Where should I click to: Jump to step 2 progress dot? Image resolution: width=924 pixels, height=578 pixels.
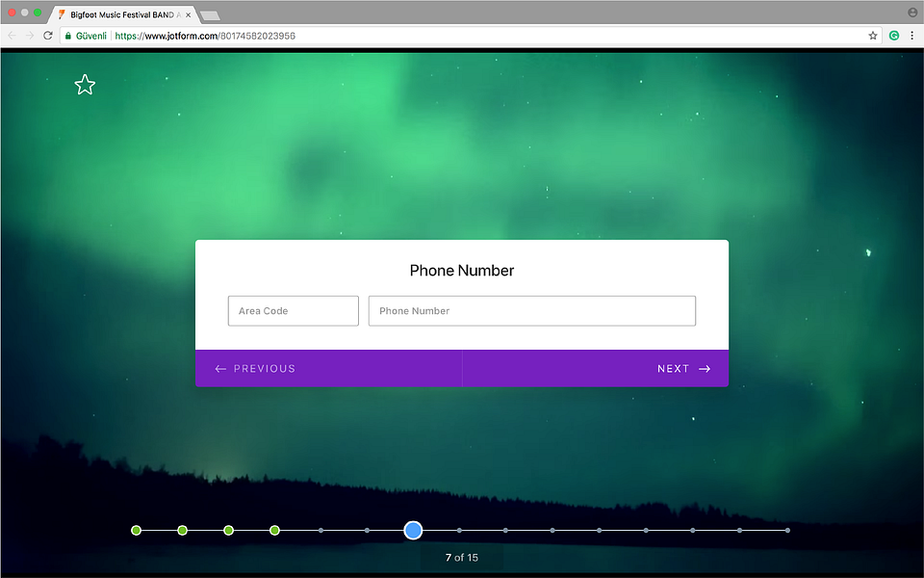182,530
